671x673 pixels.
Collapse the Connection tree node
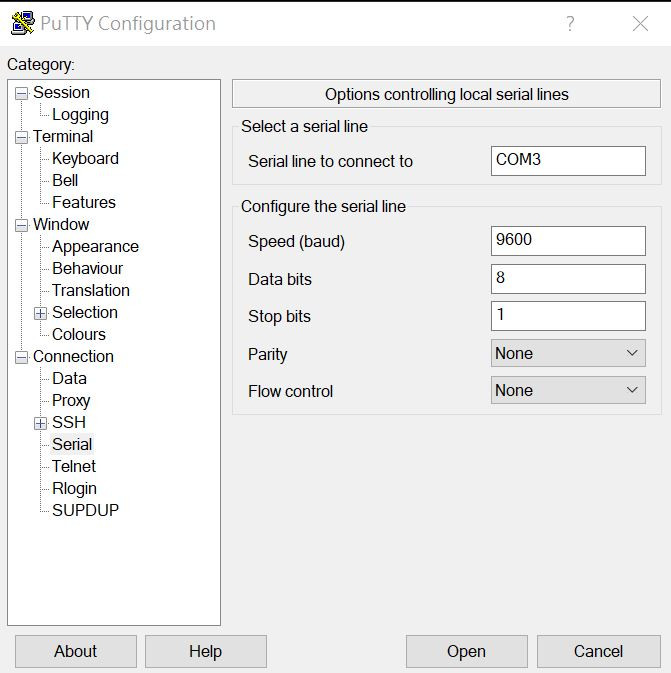21,357
